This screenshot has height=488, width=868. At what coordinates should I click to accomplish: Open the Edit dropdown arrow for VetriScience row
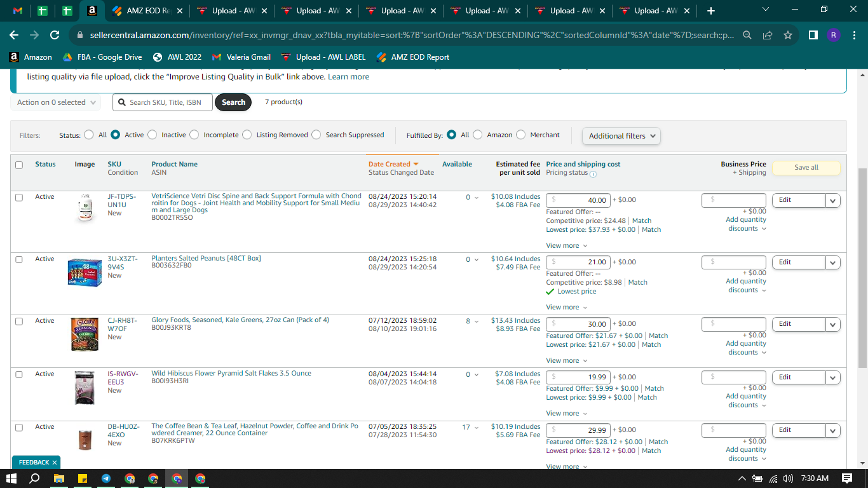click(x=833, y=200)
